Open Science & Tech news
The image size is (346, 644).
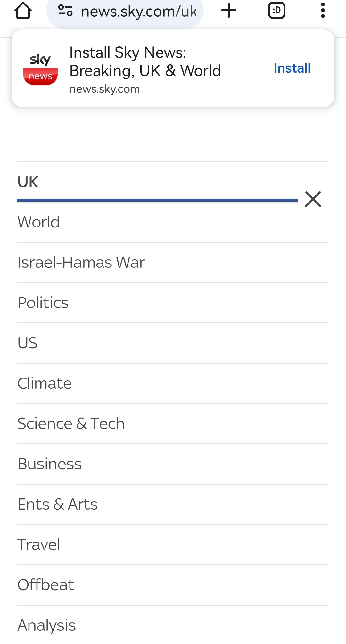click(x=71, y=424)
